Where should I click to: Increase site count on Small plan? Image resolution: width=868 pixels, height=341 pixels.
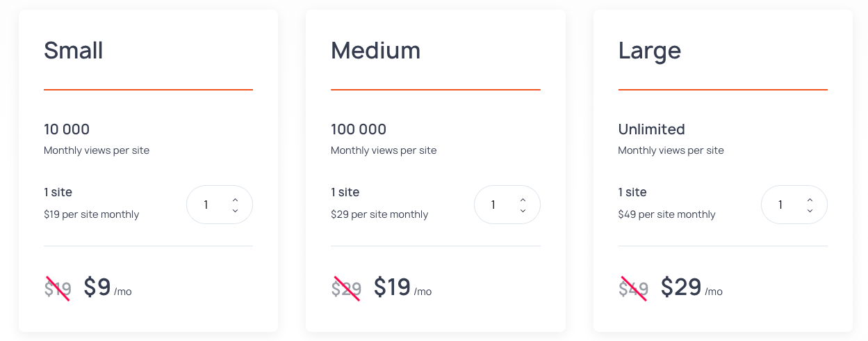[x=235, y=199]
